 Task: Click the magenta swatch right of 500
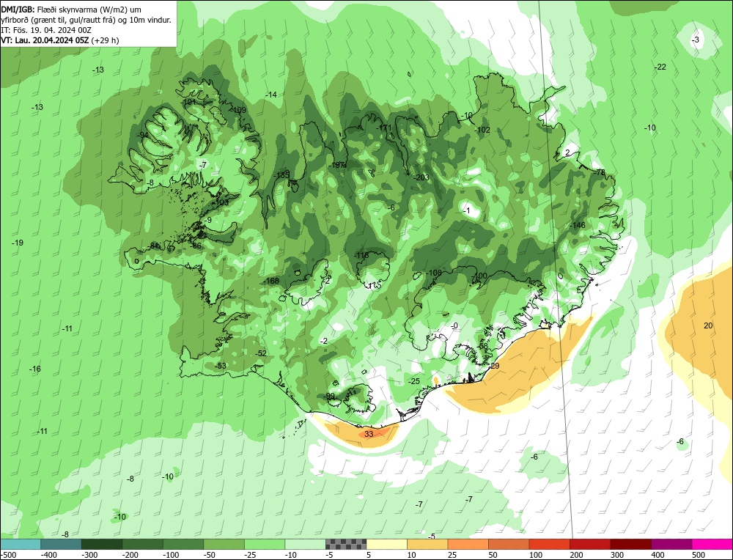click(712, 544)
